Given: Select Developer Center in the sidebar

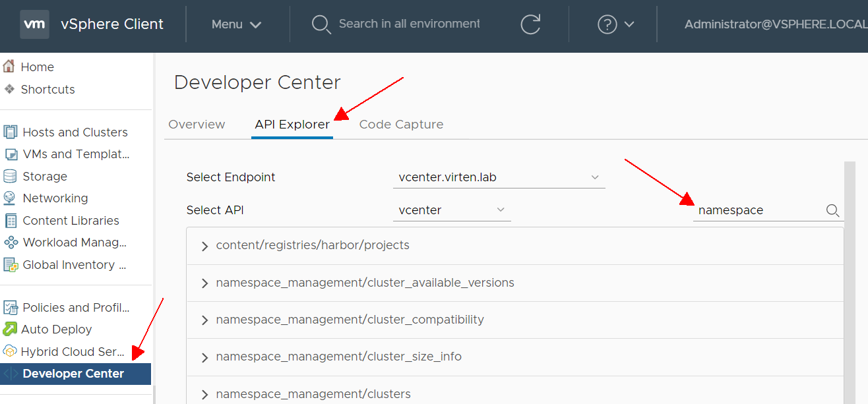Looking at the screenshot, I should point(75,374).
